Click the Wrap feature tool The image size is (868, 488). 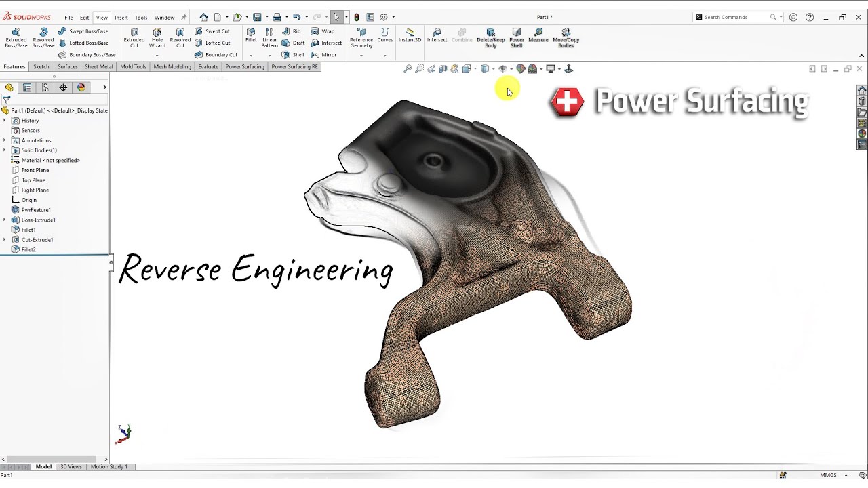click(323, 31)
